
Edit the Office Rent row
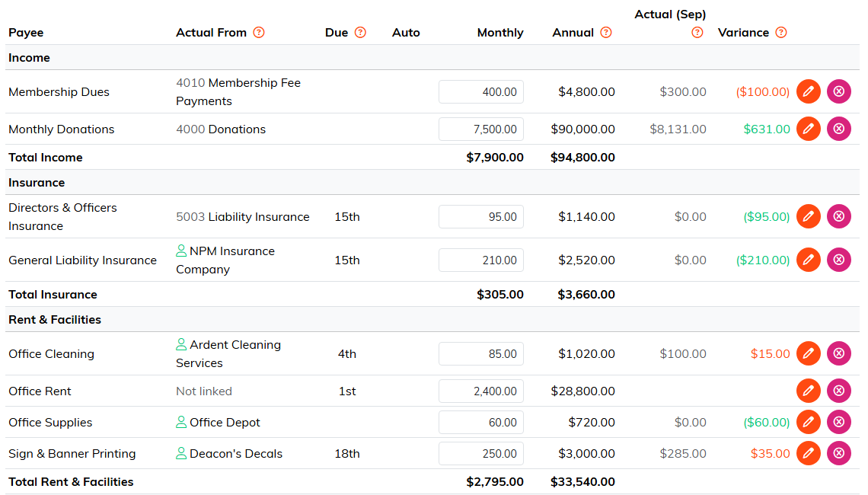coord(808,391)
